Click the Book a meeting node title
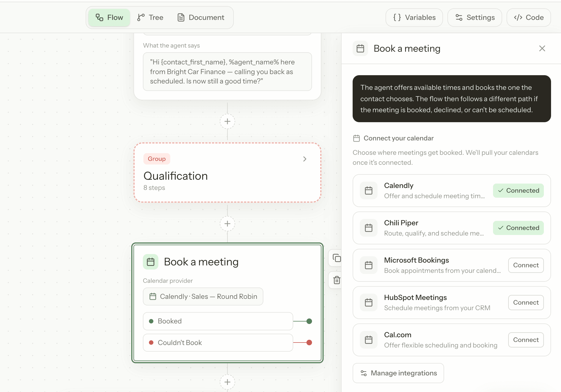The height and width of the screenshot is (392, 561). [x=201, y=262]
